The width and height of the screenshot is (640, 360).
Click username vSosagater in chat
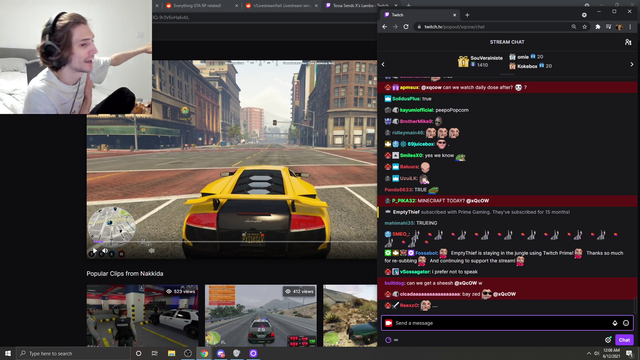coord(415,272)
